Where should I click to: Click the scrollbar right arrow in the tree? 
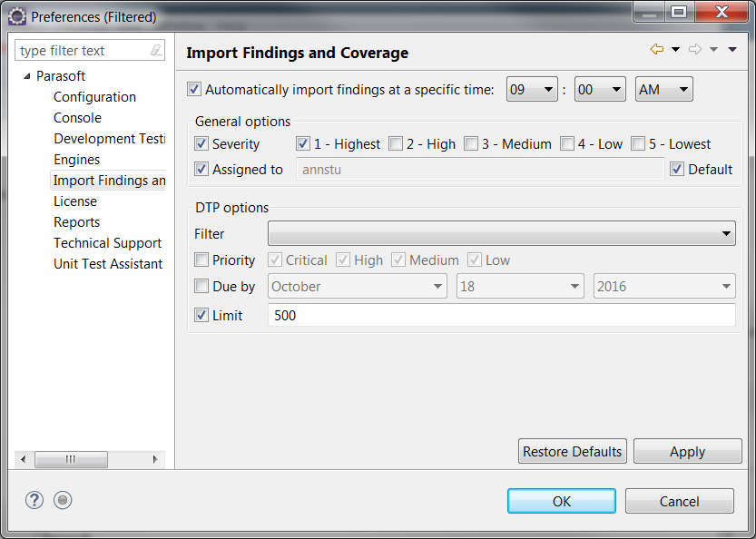click(x=155, y=459)
